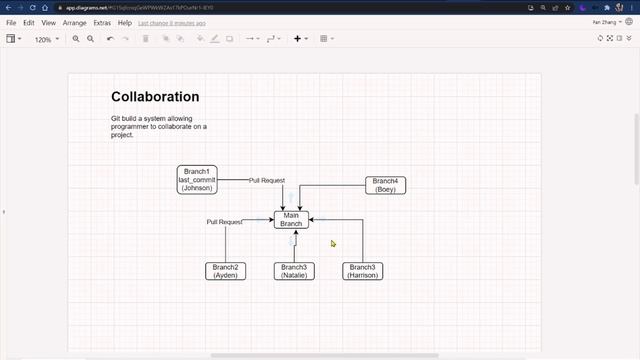The width and height of the screenshot is (640, 360).
Task: Select the Branch2 (Ayden) box
Action: coord(225,271)
